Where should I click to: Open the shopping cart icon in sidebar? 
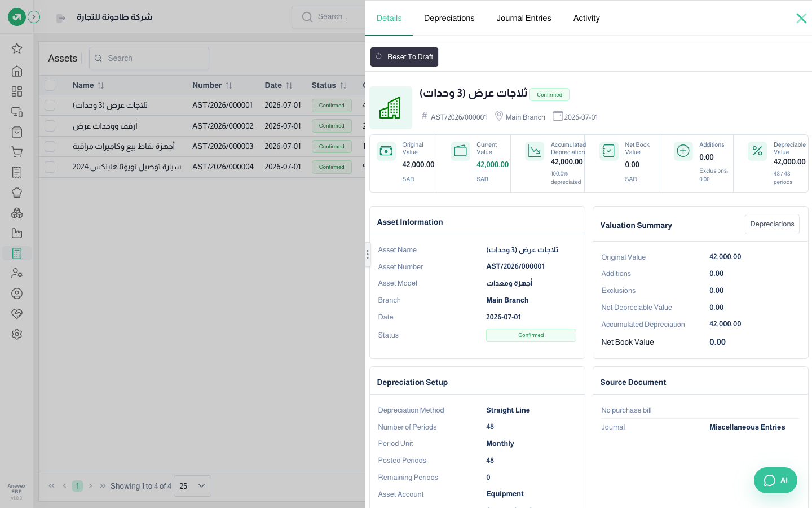17,152
